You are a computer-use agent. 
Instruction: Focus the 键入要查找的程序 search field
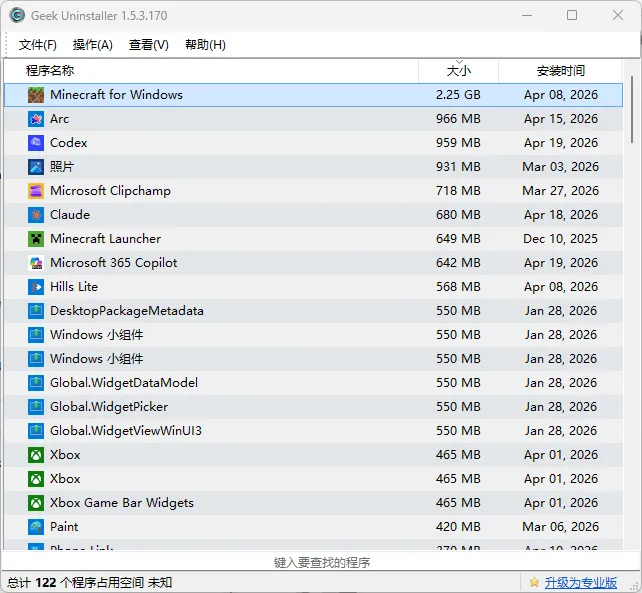pos(321,562)
